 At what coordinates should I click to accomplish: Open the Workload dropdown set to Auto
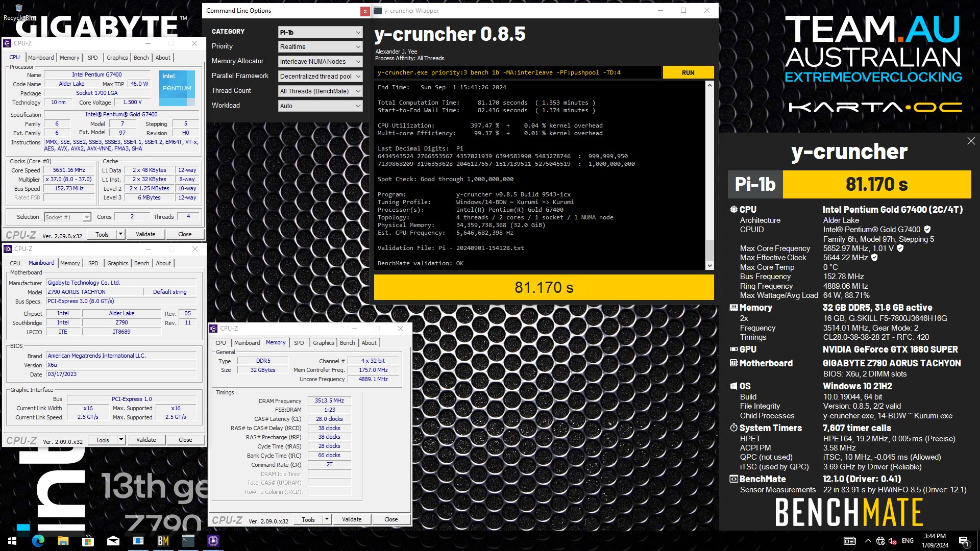(320, 106)
